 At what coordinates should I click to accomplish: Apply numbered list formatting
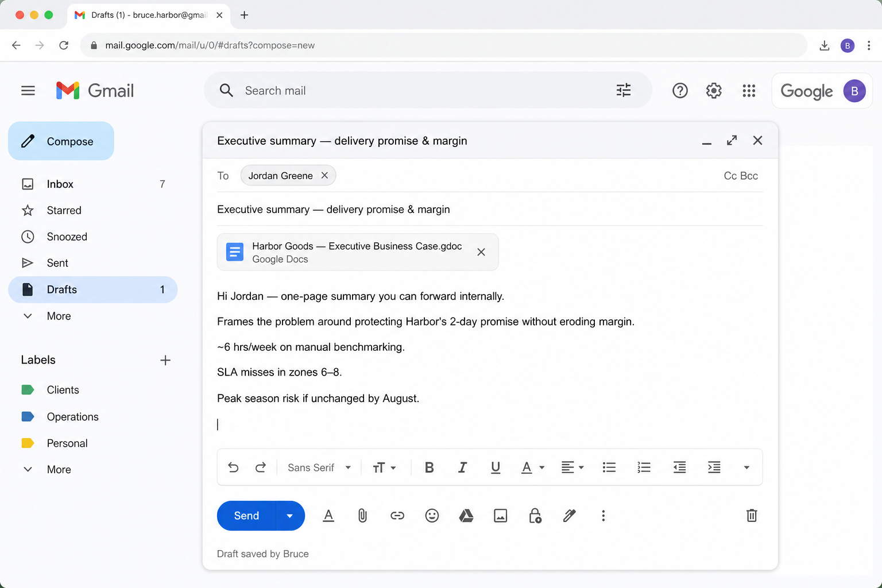(x=644, y=467)
